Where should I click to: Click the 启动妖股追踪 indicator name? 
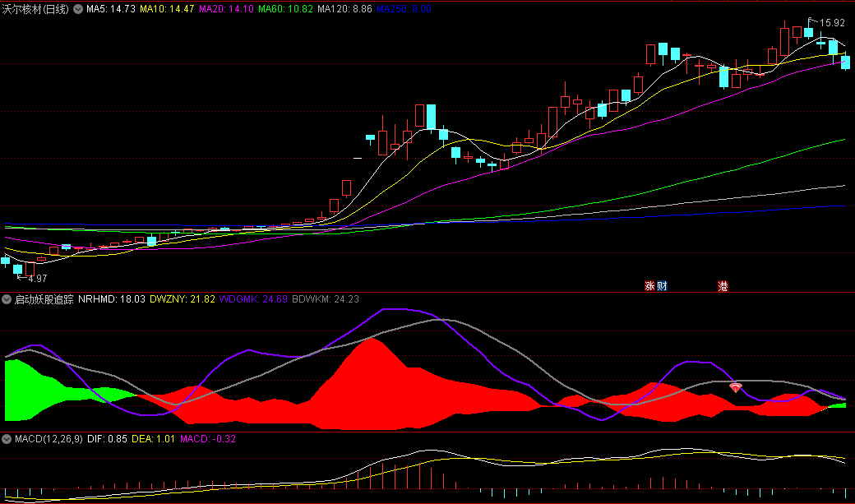point(44,299)
